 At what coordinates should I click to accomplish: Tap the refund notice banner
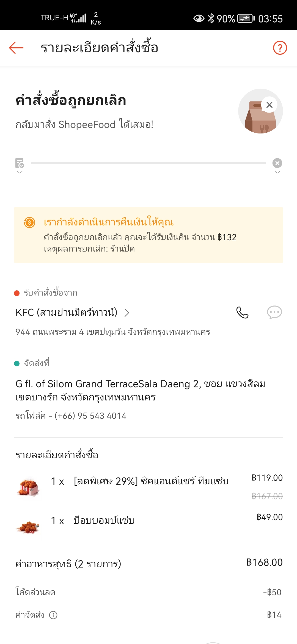148,235
